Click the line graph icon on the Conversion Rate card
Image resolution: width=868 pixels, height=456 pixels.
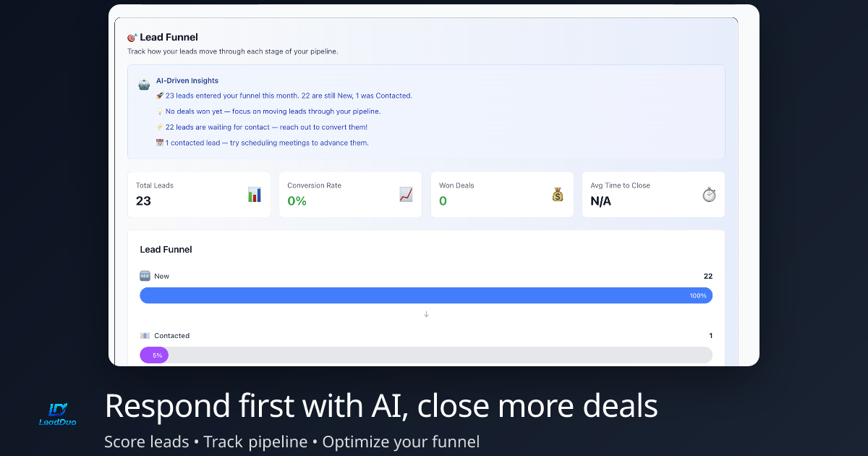[405, 194]
